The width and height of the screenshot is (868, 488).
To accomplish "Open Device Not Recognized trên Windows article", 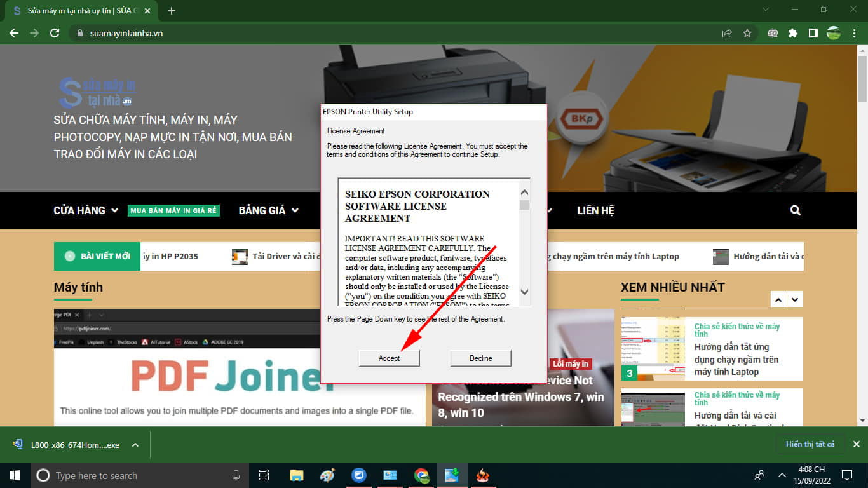I will [521, 396].
